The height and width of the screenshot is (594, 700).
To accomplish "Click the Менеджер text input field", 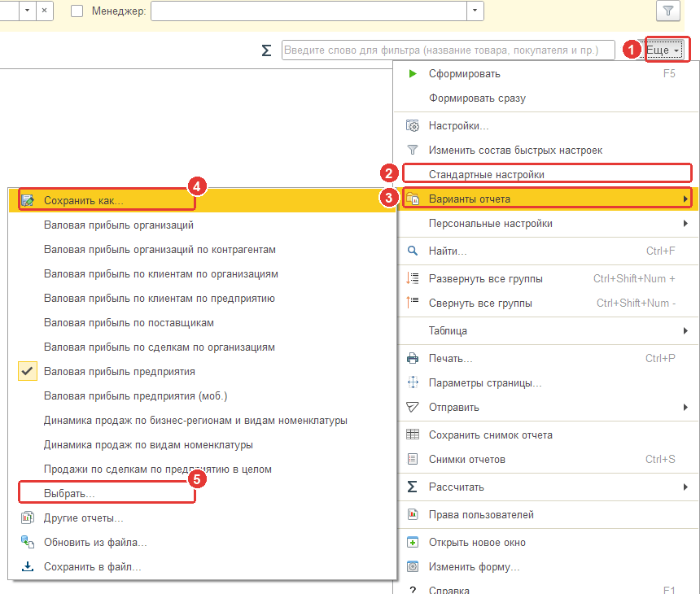I will [309, 11].
